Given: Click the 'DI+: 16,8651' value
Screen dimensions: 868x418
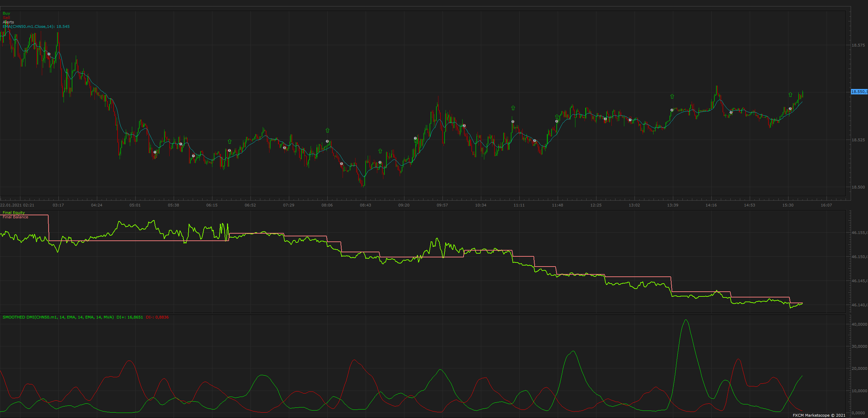Looking at the screenshot, I should pyautogui.click(x=129, y=317).
